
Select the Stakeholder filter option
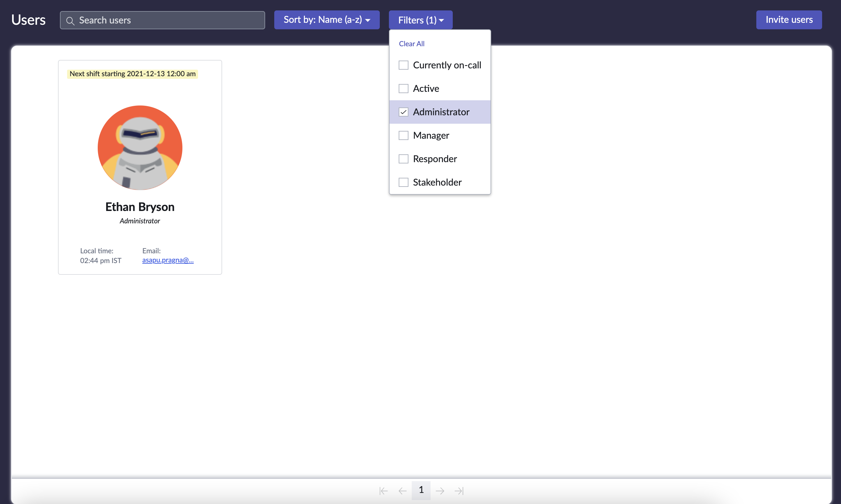(403, 182)
